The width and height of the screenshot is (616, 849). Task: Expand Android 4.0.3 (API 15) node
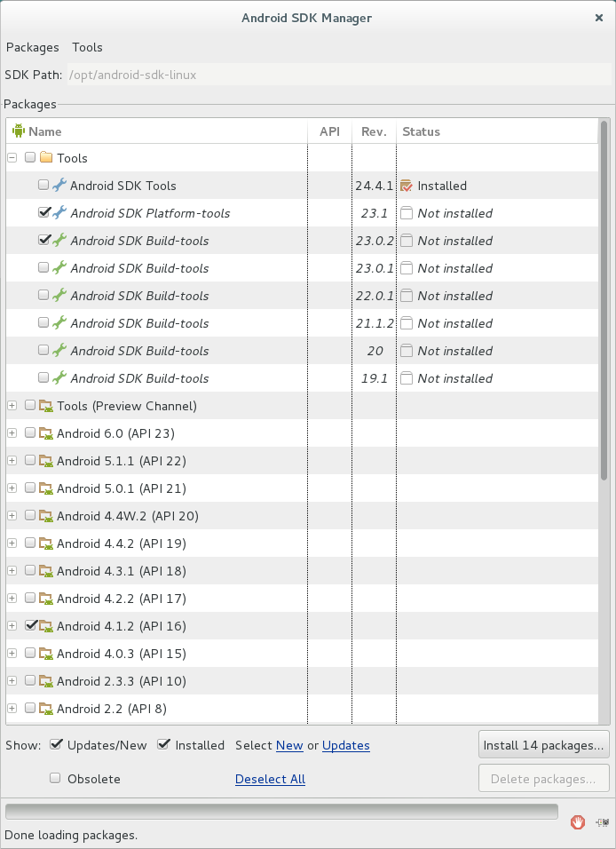(12, 654)
